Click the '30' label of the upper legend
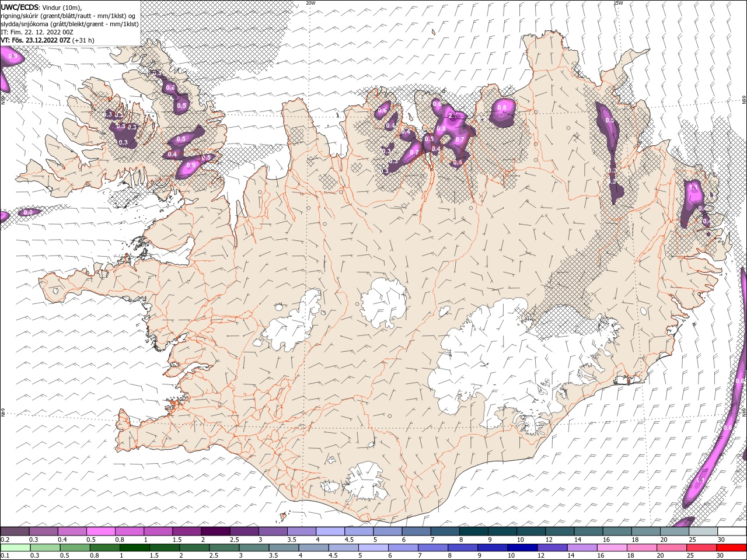The height and width of the screenshot is (560, 747). (722, 540)
